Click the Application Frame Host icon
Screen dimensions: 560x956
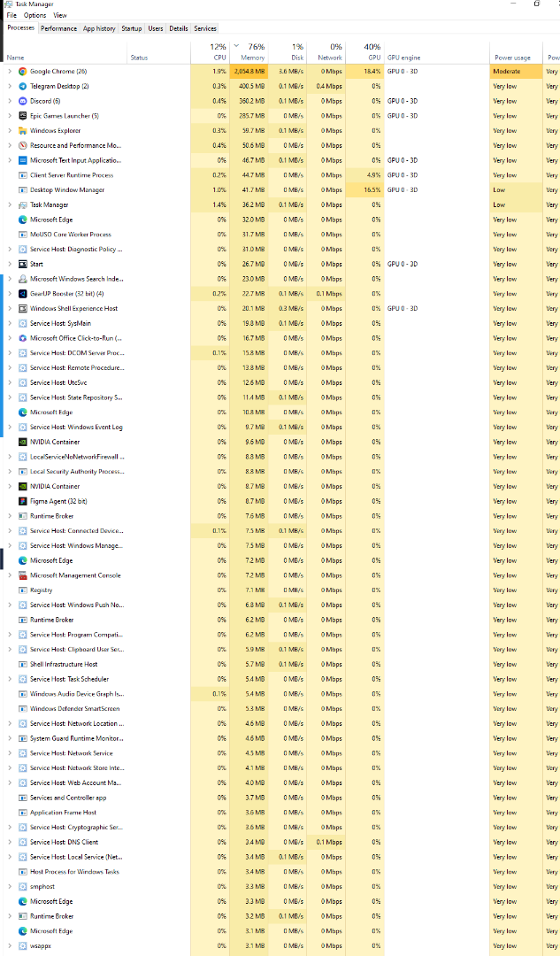(x=22, y=812)
